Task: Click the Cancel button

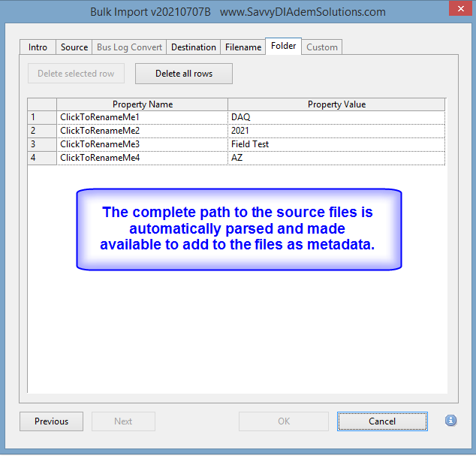Action: point(382,421)
